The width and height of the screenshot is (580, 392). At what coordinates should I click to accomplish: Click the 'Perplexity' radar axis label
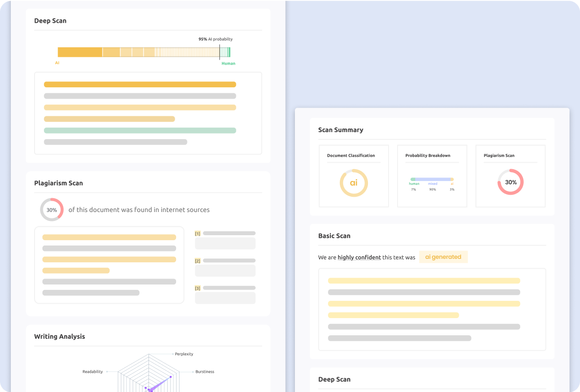pos(184,354)
